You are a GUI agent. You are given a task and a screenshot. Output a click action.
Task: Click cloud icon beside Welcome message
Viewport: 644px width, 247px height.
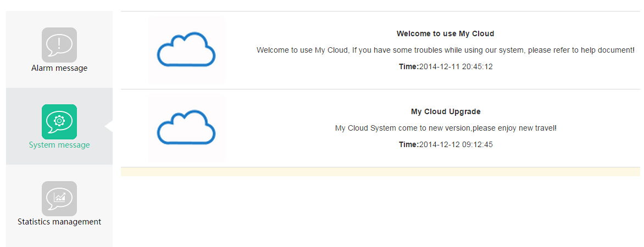[186, 50]
